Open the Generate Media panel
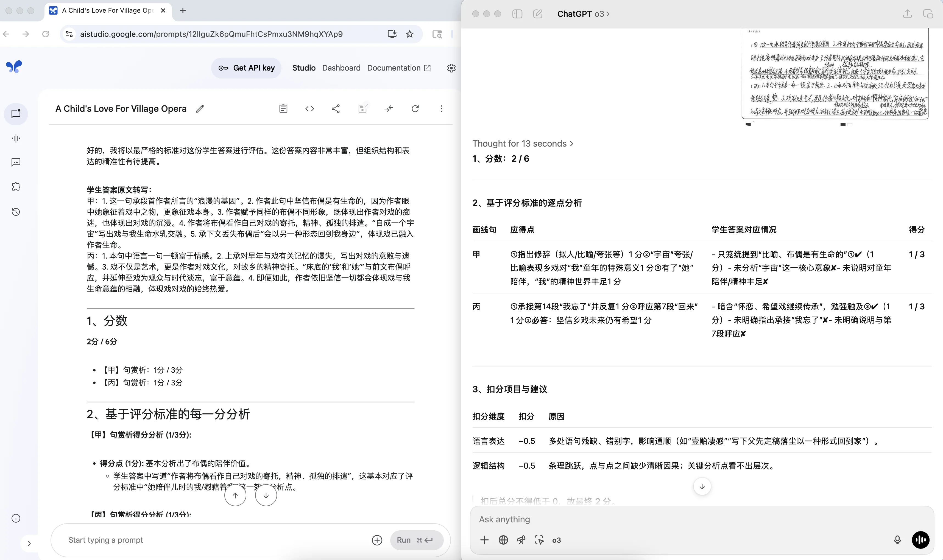This screenshot has height=560, width=943. pos(16,162)
